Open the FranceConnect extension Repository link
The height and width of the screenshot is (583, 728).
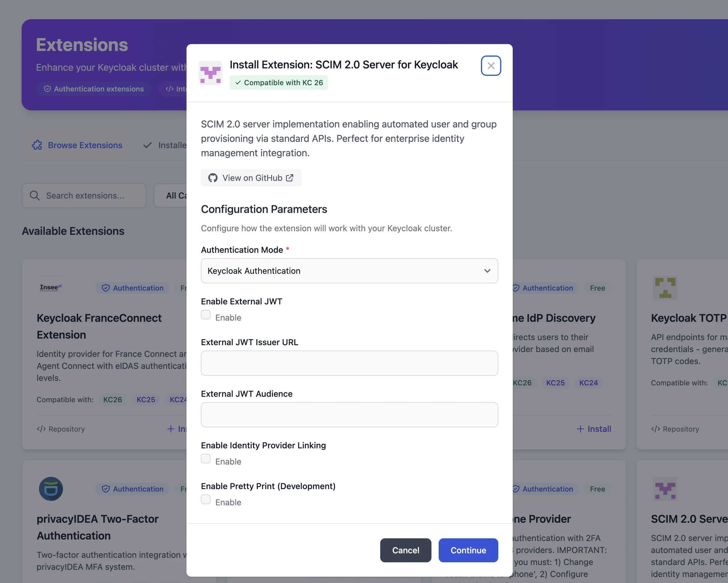pyautogui.click(x=61, y=429)
